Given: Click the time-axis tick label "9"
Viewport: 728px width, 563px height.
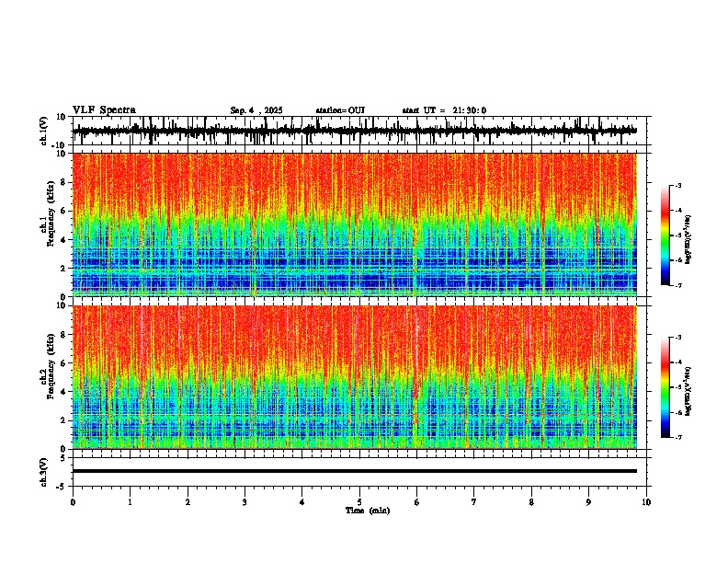Looking at the screenshot, I should pyautogui.click(x=588, y=502).
